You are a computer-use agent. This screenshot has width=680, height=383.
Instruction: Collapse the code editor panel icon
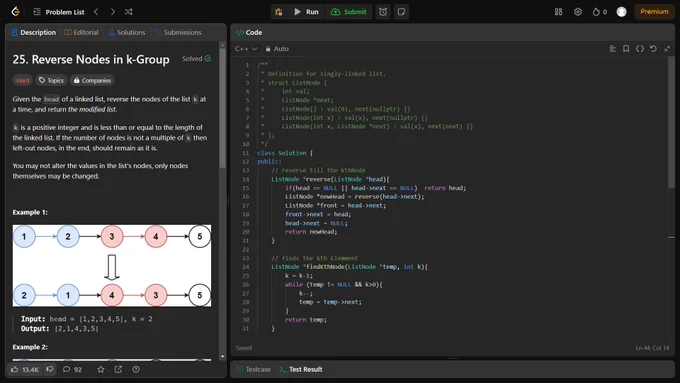tap(667, 49)
